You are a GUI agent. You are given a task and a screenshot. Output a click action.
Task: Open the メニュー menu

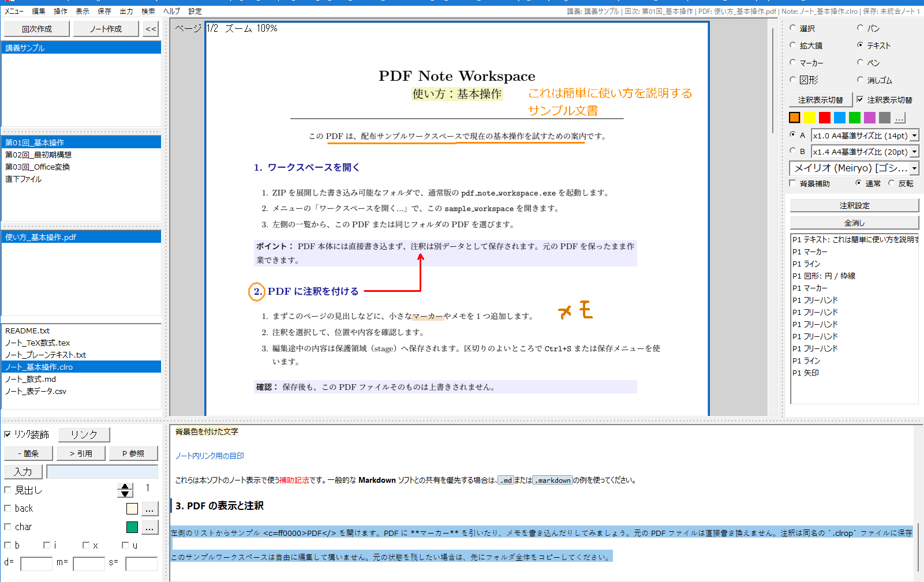coord(14,11)
